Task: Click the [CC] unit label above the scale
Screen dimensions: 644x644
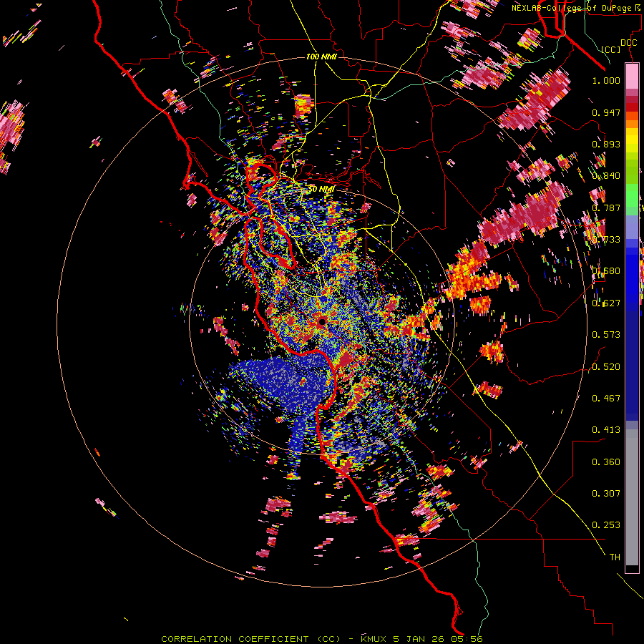Action: click(611, 49)
